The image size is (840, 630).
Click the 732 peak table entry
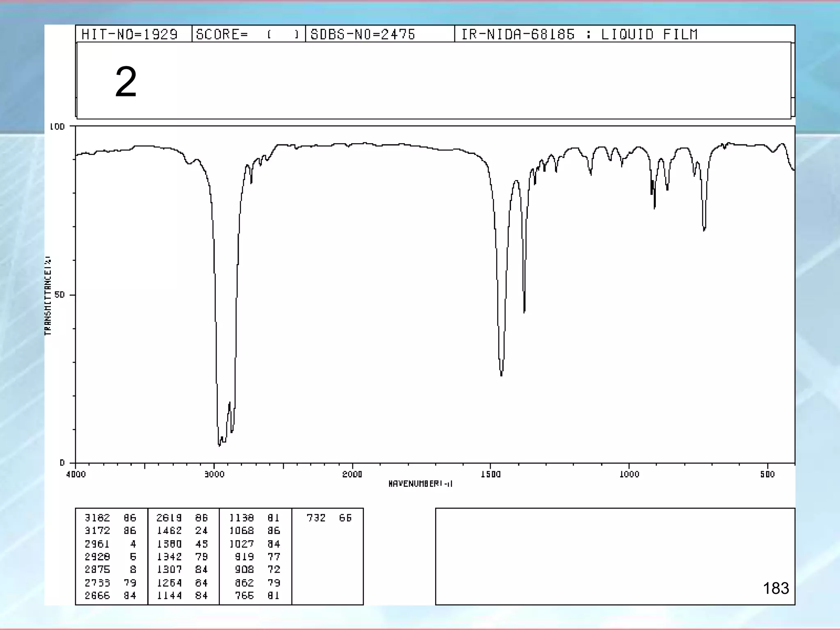coord(316,518)
